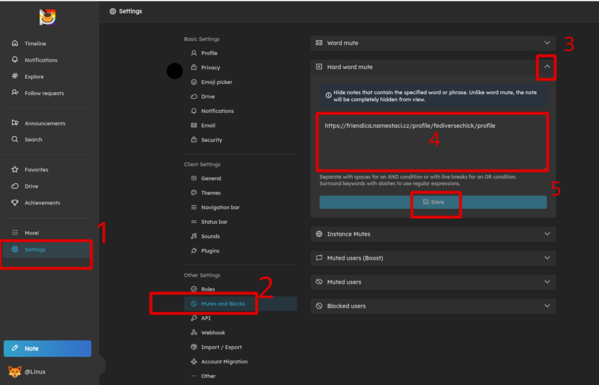Click the Word mute envelope icon

319,43
